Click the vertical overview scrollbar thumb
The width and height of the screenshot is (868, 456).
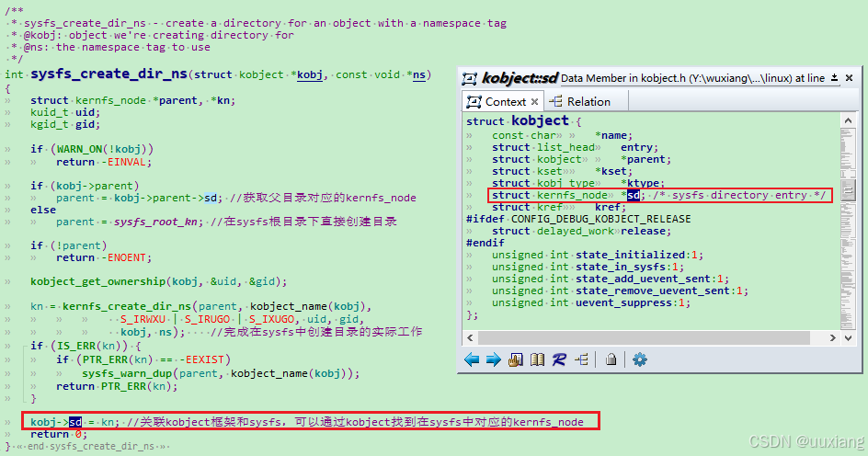coord(848,189)
